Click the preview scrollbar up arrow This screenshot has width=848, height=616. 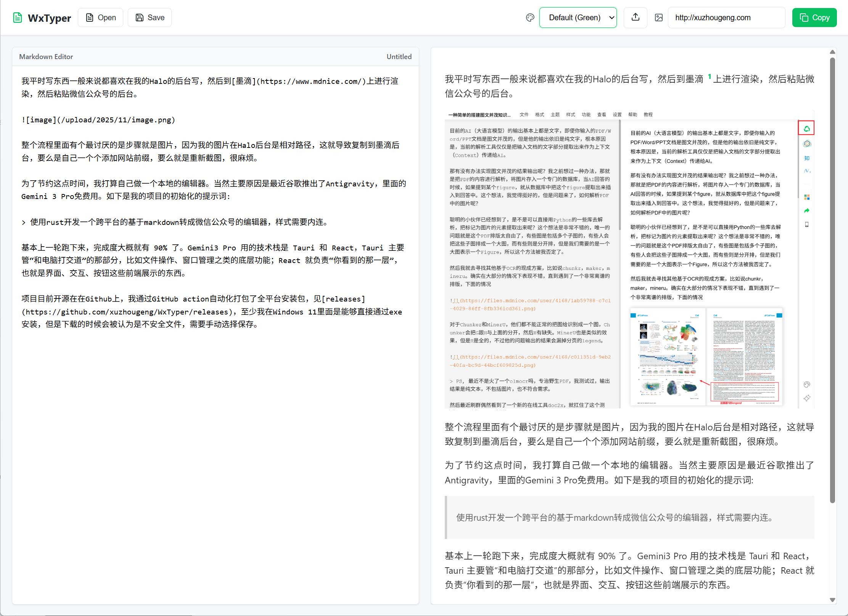832,52
